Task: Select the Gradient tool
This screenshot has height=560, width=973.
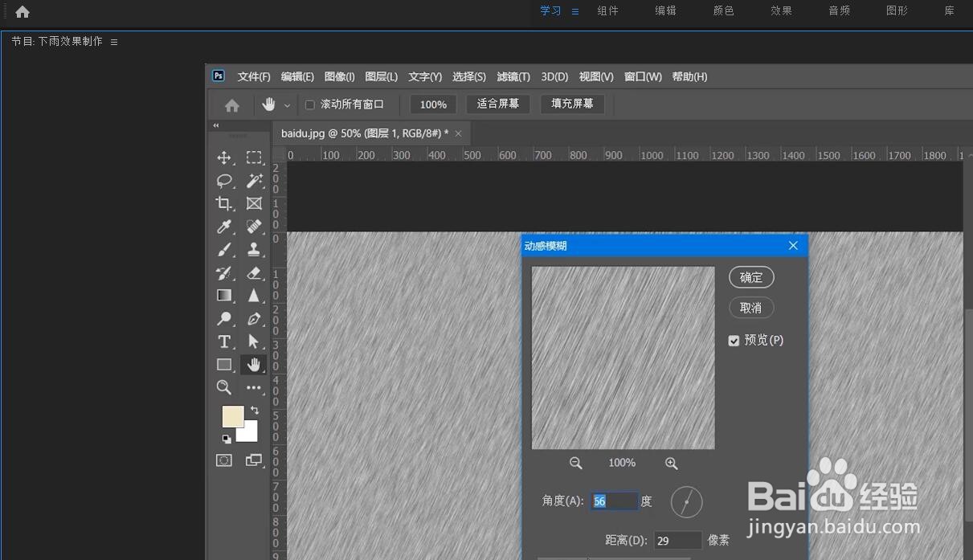Action: 224,296
